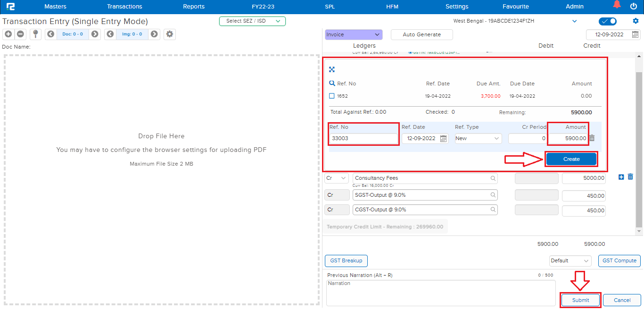Screen dimensions: 644x310
Task: Open the blue settings gear icon
Action: [636, 21]
